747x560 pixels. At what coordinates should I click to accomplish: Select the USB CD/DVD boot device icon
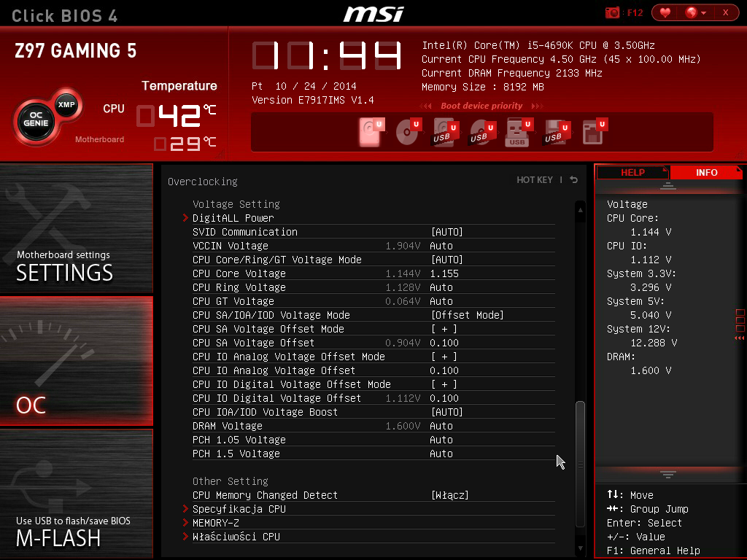point(483,132)
